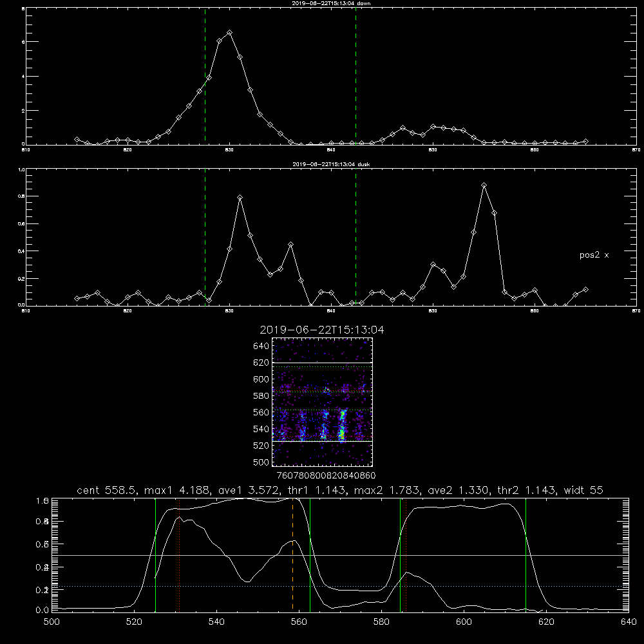
Task: Click 'max2 1.783' in the statistics line
Action: point(387,490)
